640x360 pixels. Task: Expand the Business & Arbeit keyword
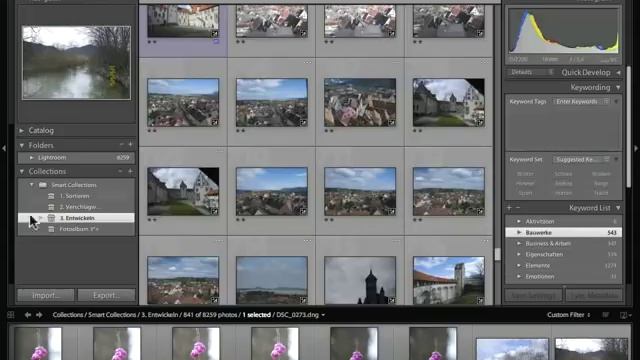tap(519, 243)
